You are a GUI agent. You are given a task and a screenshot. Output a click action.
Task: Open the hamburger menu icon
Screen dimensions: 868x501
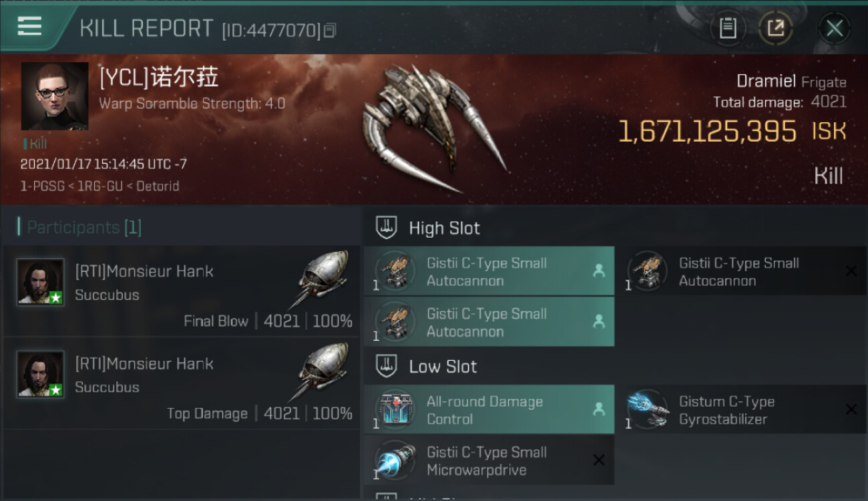(x=29, y=26)
